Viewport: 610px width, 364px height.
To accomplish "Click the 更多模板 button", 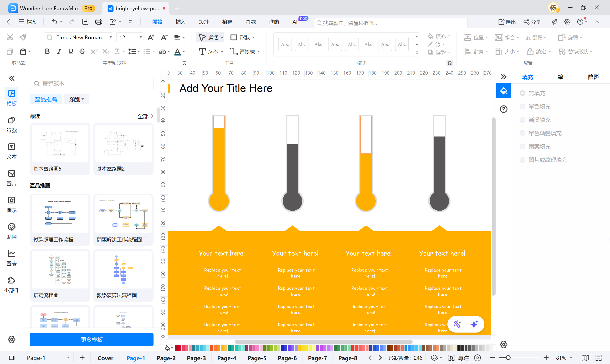I will pyautogui.click(x=92, y=339).
